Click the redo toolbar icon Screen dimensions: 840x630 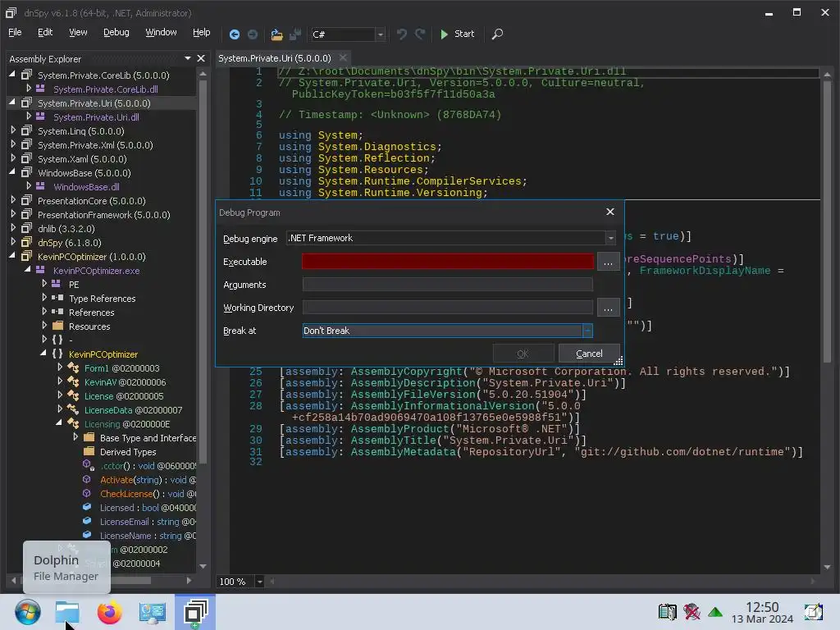(x=420, y=34)
